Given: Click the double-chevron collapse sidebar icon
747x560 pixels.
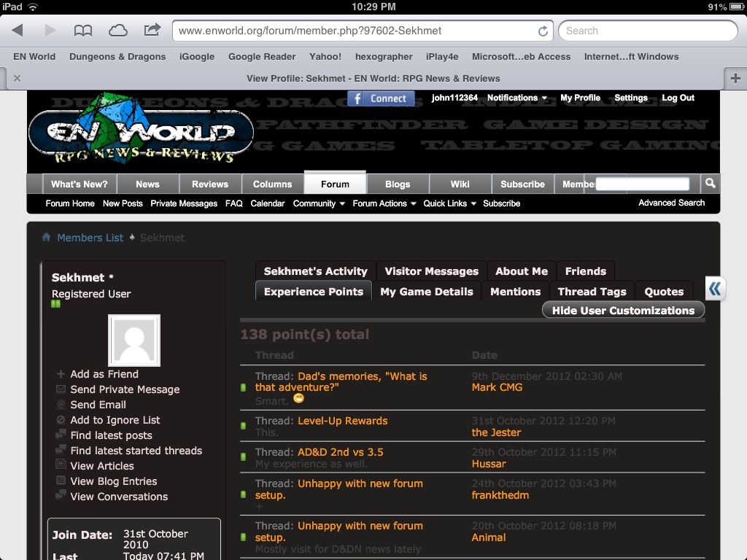Looking at the screenshot, I should point(715,289).
